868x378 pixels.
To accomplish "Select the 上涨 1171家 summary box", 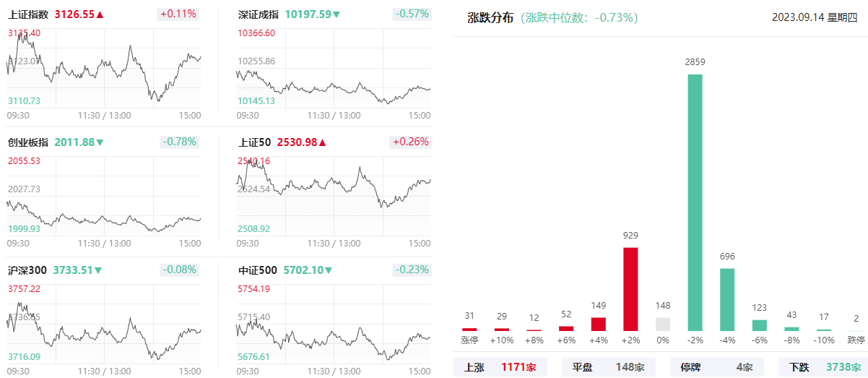I will pyautogui.click(x=500, y=367).
